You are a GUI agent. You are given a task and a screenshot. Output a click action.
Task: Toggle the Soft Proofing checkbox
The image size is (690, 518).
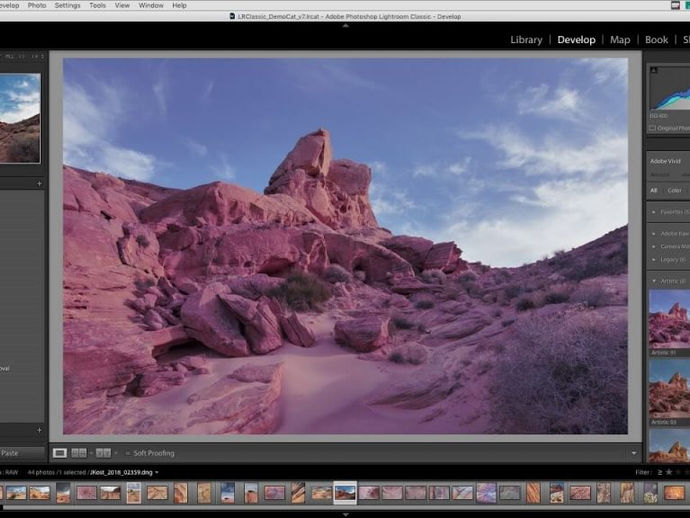tap(128, 453)
